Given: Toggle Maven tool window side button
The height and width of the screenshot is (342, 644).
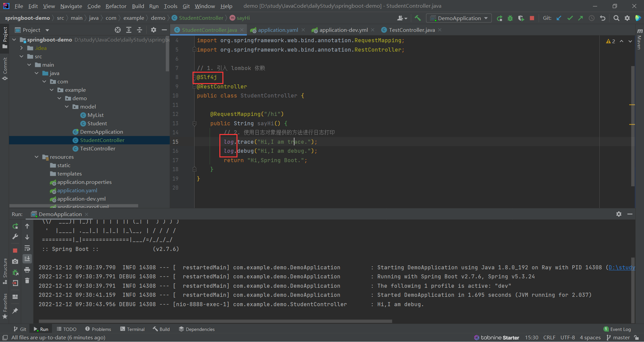Looking at the screenshot, I should pyautogui.click(x=639, y=39).
